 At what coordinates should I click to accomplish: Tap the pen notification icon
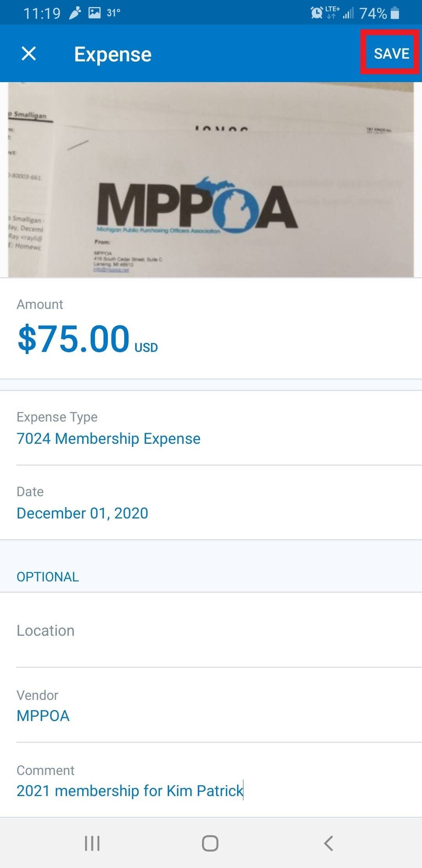point(75,13)
